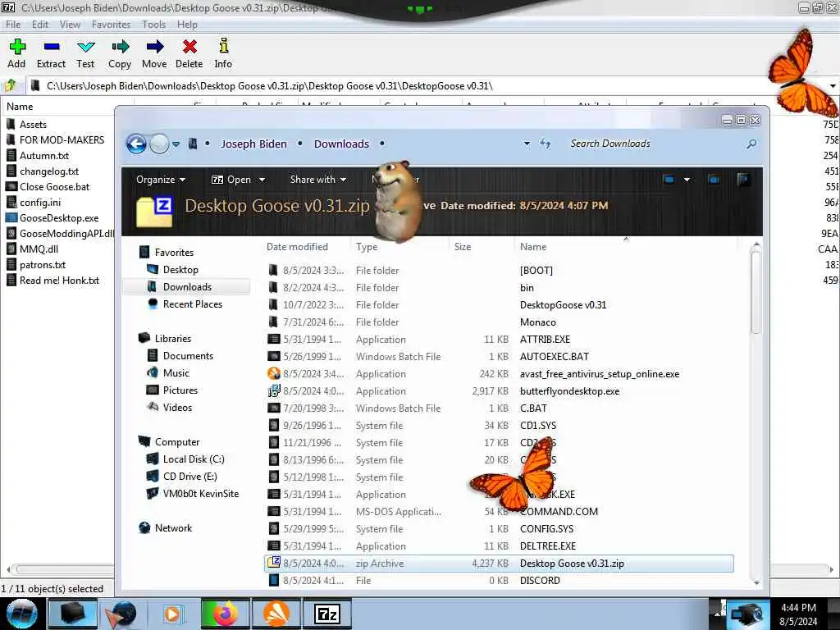Click the Copy arrow icon in 7-Zip
This screenshot has height=630, width=840.
(121, 47)
